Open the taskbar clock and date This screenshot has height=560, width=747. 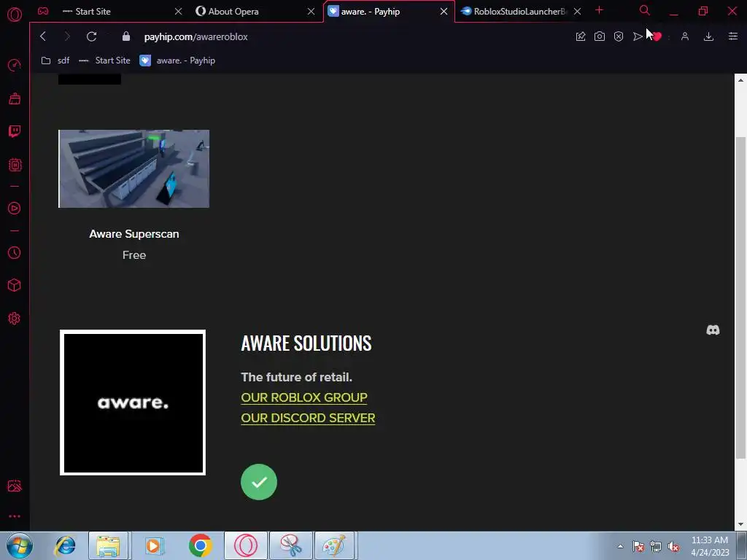point(710,546)
